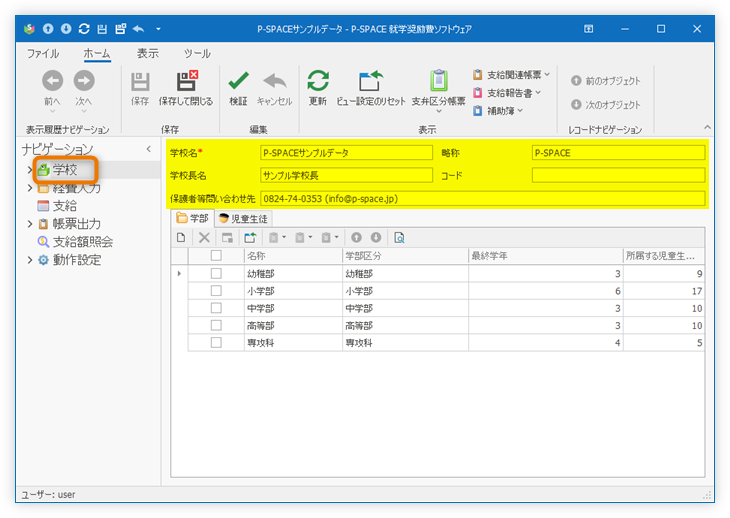Image resolution: width=730 pixels, height=518 pixels.
Task: Click the キャンセル ribbon button
Action: pyautogui.click(x=275, y=89)
